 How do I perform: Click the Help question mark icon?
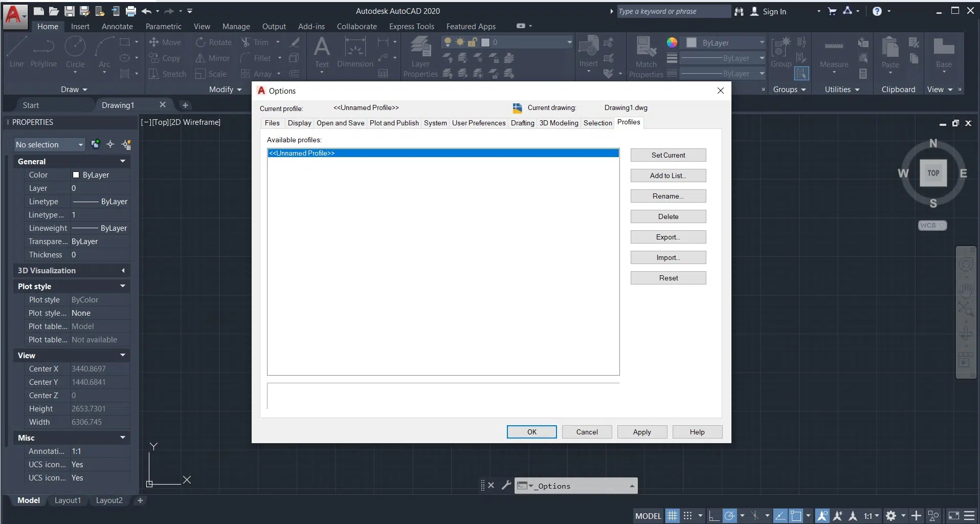tap(877, 11)
